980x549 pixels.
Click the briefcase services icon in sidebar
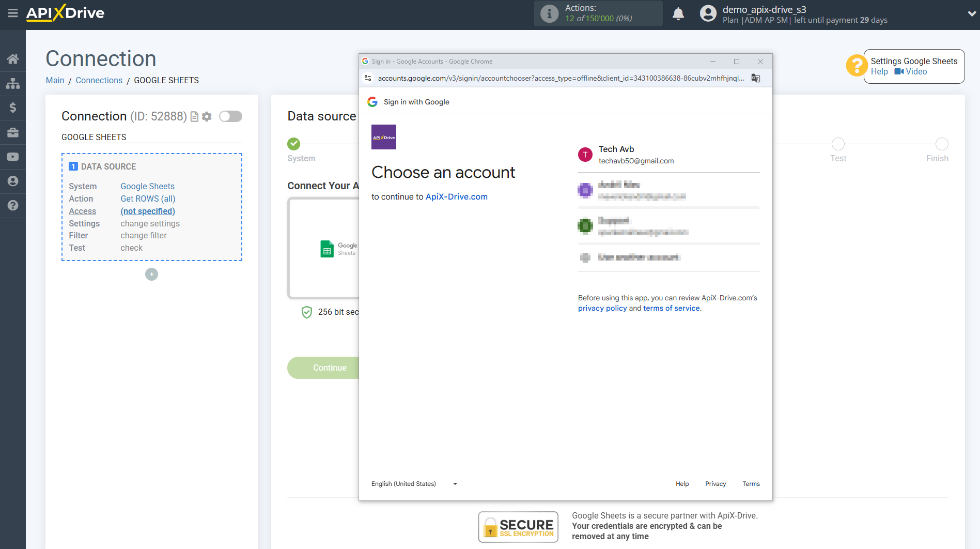click(x=13, y=132)
